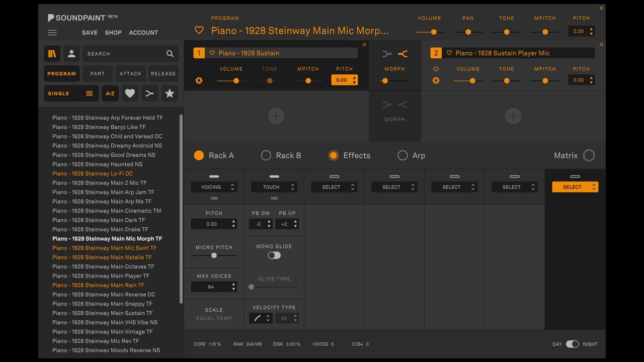The height and width of the screenshot is (362, 644).
Task: Open part 1 settings aperture icon
Action: 199,80
